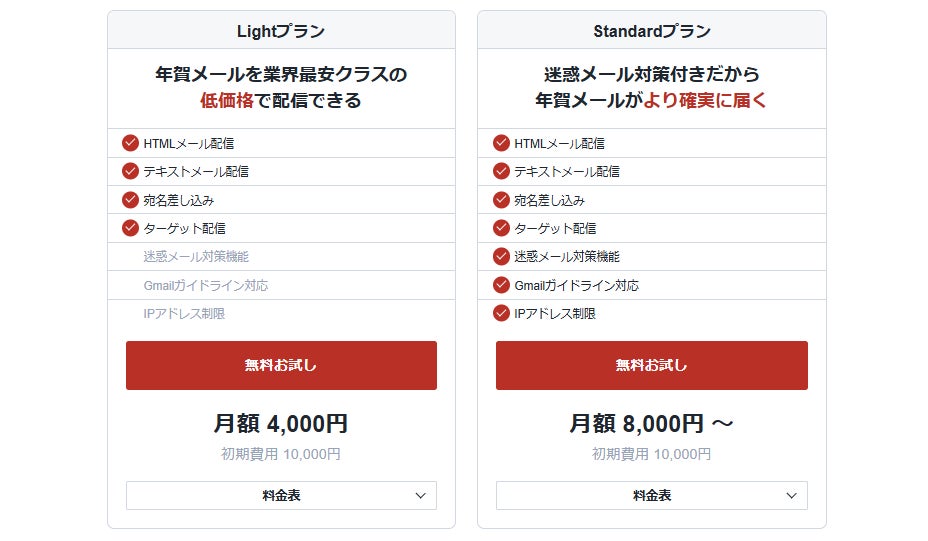Expand the Standard plan 料金表 dropdown
Screen dimensions: 928x541
click(652, 495)
